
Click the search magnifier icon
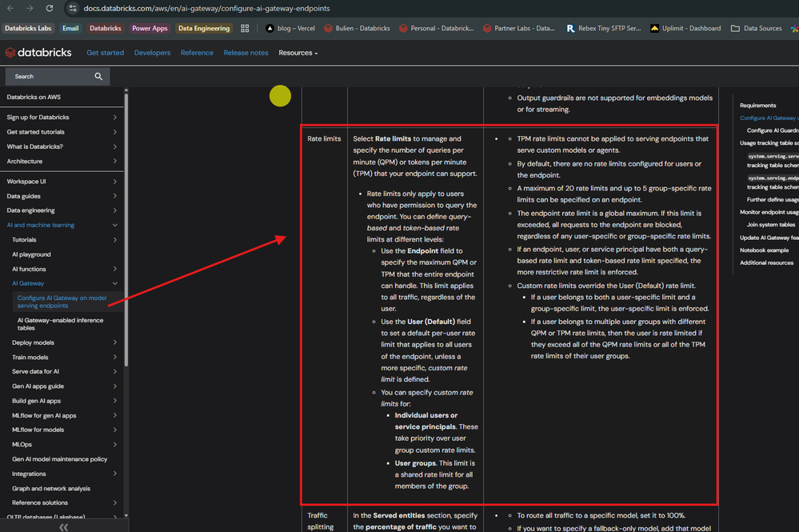pos(98,77)
